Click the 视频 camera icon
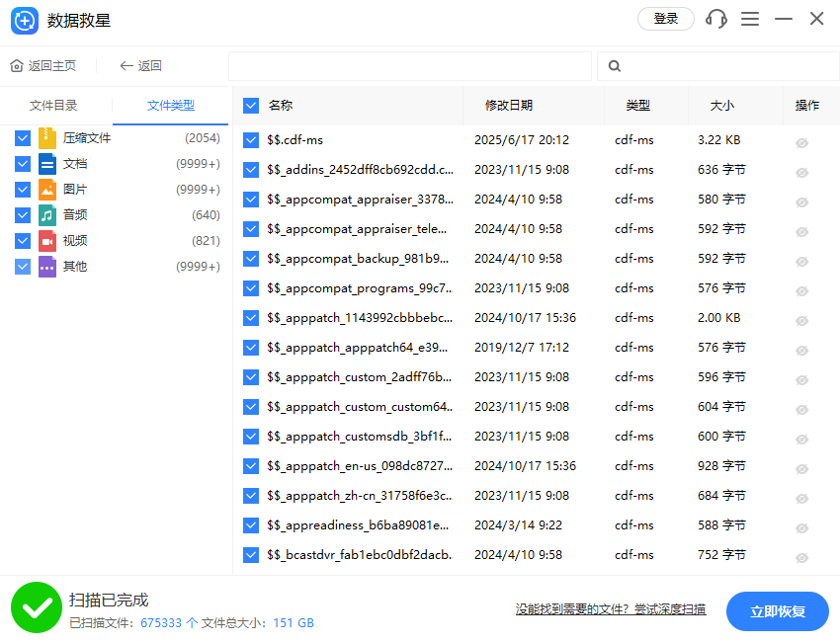The image size is (840, 643). [x=47, y=241]
